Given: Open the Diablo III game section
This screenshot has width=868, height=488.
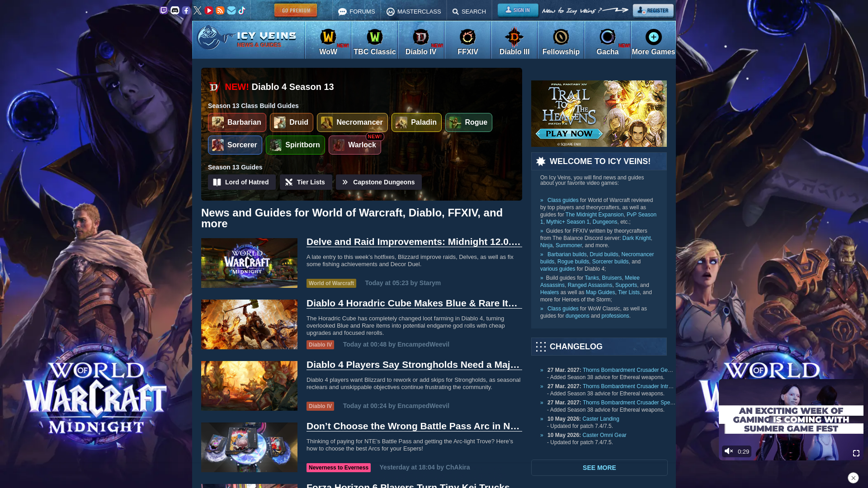Looking at the screenshot, I should point(514,40).
